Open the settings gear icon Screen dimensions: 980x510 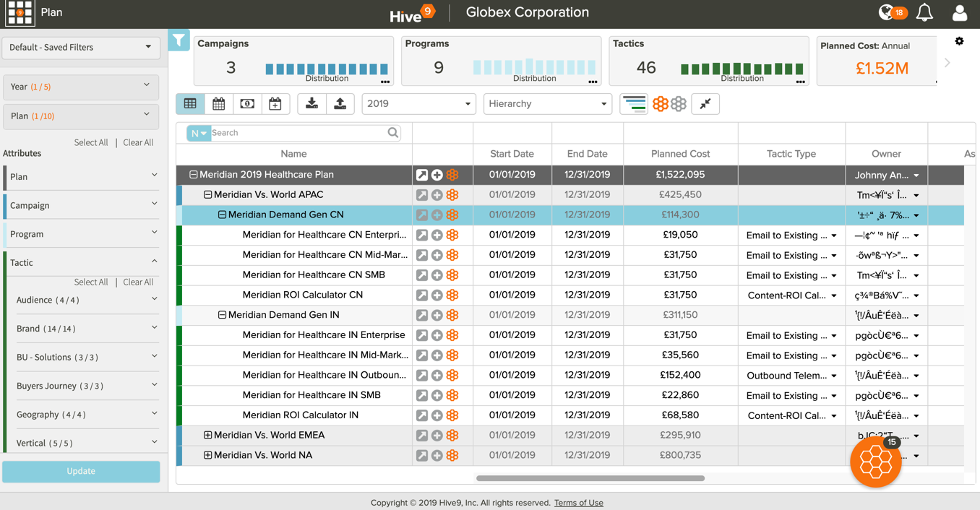point(959,41)
